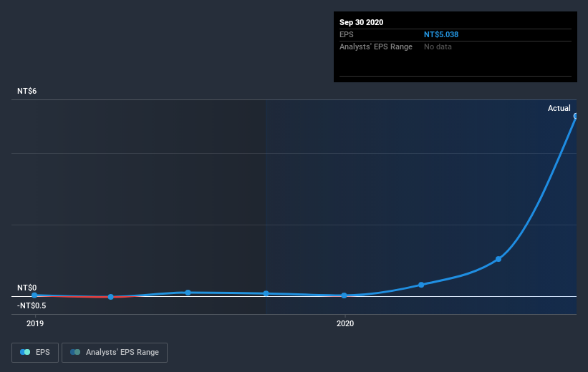The width and height of the screenshot is (588, 372).
Task: Click the NT$5.038 tooltip value
Action: 441,34
